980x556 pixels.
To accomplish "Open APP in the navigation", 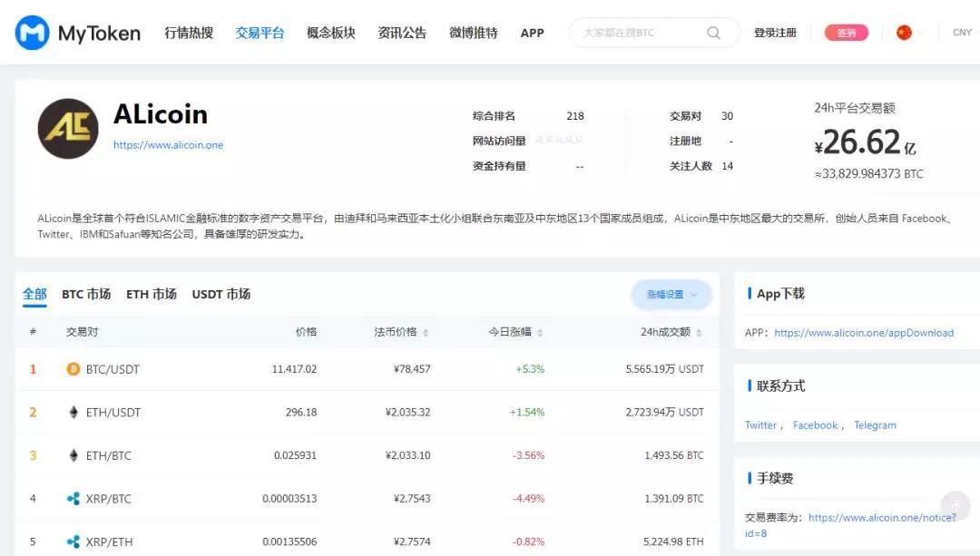I will tap(533, 33).
